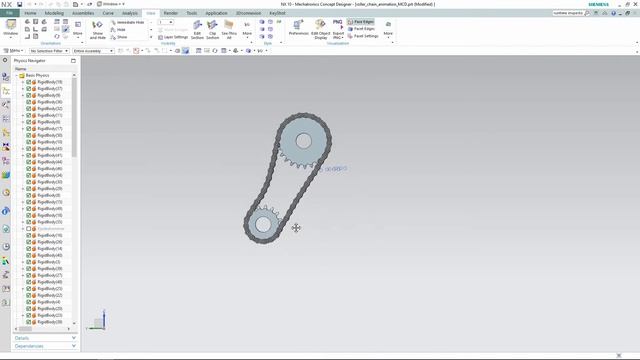Toggle the Face Edges button
Screen dimensions: 640x360
pyautogui.click(x=361, y=22)
